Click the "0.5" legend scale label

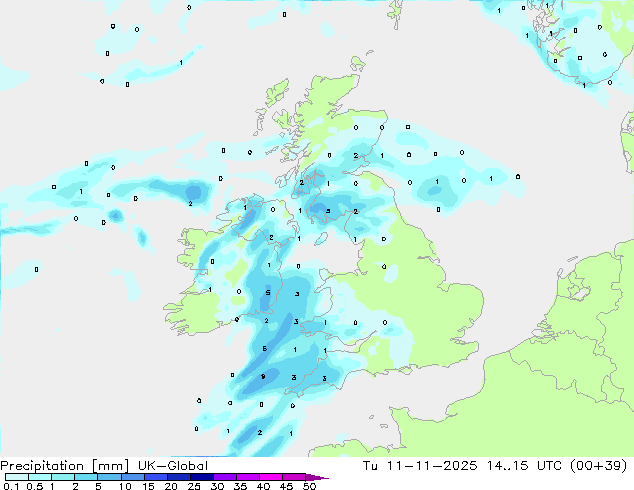coord(35,486)
